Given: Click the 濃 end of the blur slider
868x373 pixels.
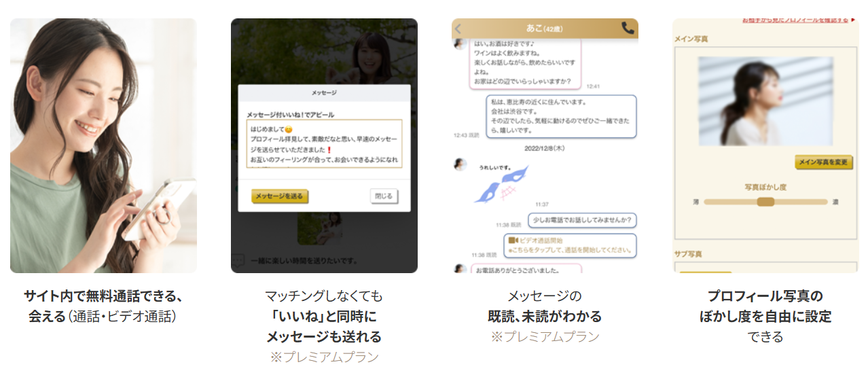Looking at the screenshot, I should 835,202.
